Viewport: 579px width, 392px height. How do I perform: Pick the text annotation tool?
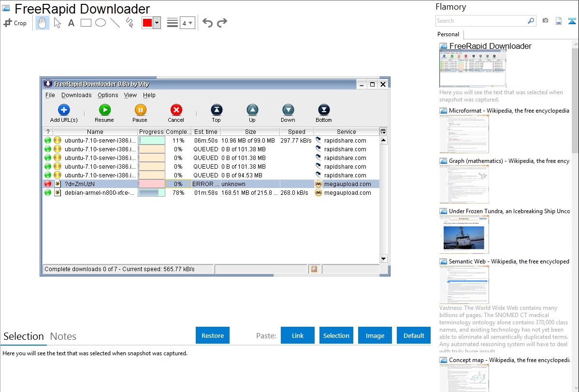(71, 23)
